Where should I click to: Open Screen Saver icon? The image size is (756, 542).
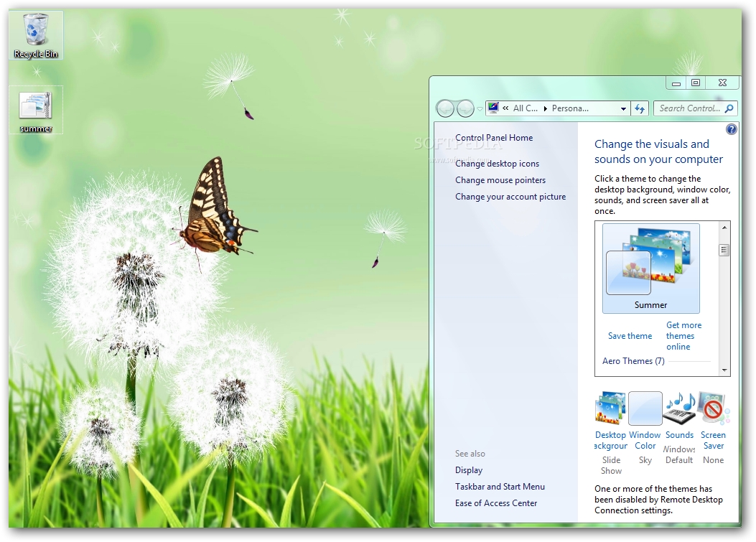(714, 408)
